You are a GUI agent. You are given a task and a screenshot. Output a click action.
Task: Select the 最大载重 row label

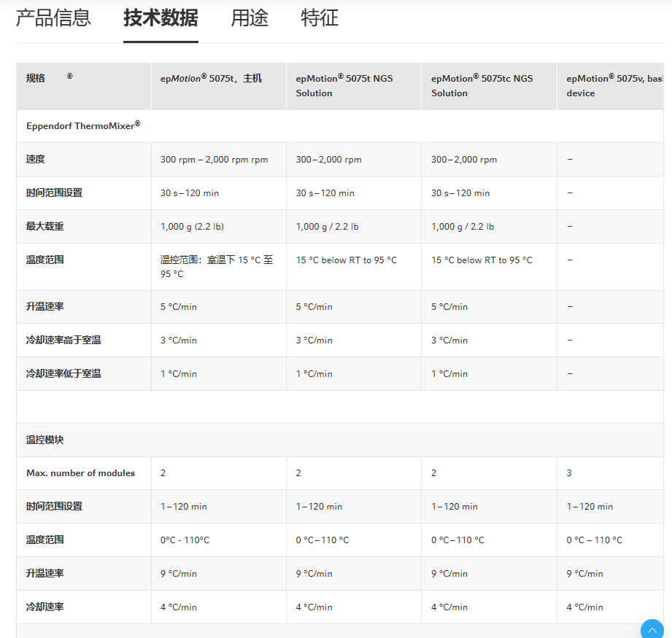point(45,226)
